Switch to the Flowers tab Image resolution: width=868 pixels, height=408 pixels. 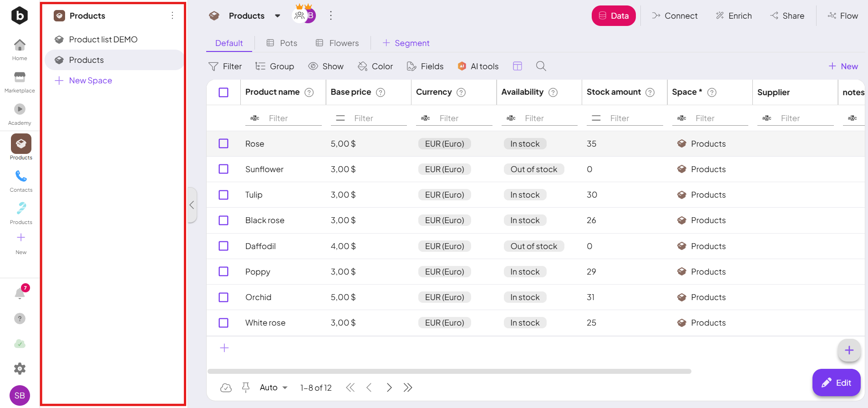click(x=337, y=43)
